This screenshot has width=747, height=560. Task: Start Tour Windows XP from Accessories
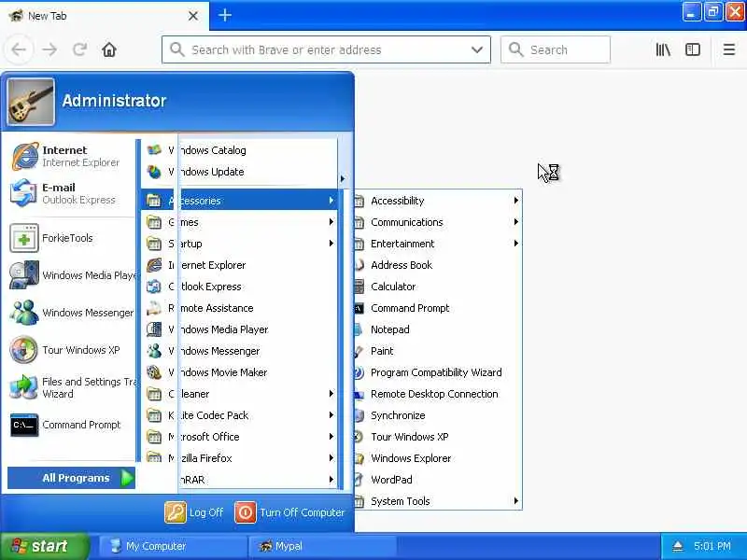pyautogui.click(x=438, y=436)
